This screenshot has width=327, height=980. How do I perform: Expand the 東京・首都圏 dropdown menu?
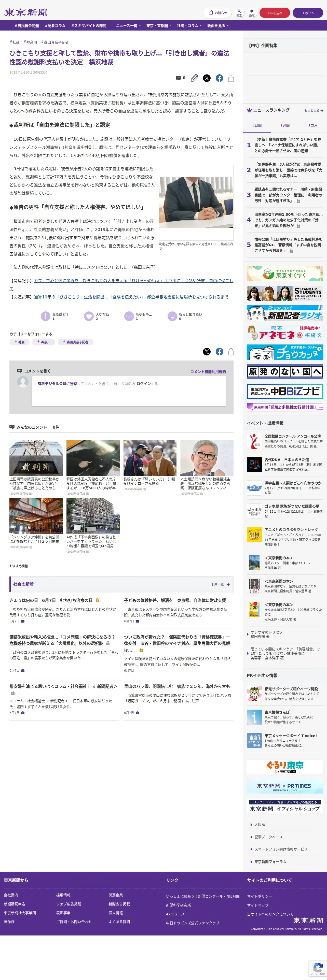159,25
